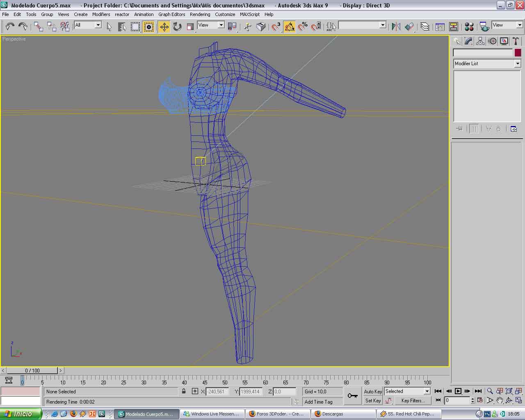Click the Mirror tool icon
525x420 pixels.
(x=396, y=27)
